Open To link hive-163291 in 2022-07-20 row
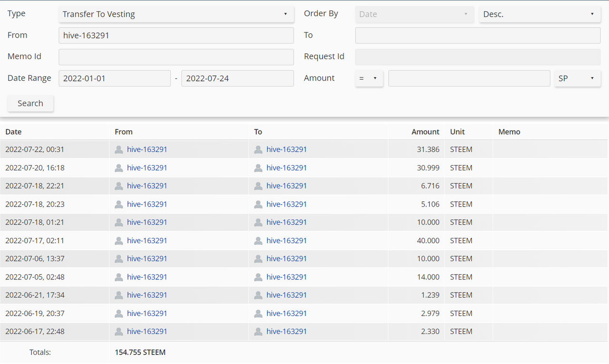This screenshot has width=609, height=364. (x=286, y=168)
